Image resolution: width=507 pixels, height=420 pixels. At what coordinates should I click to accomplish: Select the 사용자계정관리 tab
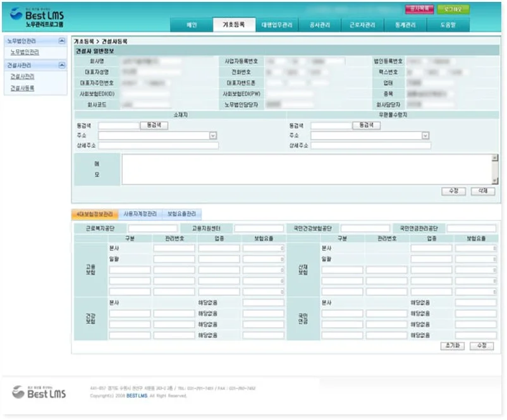140,214
